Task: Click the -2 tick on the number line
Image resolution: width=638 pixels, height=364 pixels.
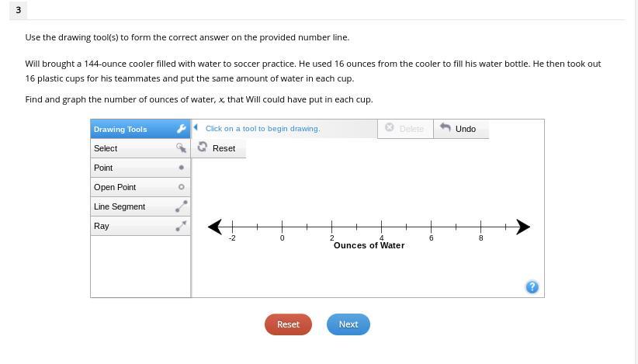Action: click(x=232, y=227)
